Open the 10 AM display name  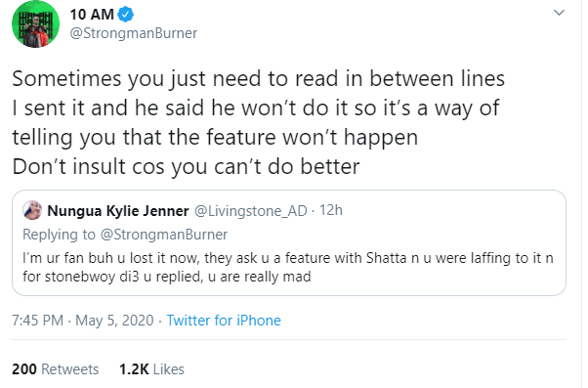(92, 15)
